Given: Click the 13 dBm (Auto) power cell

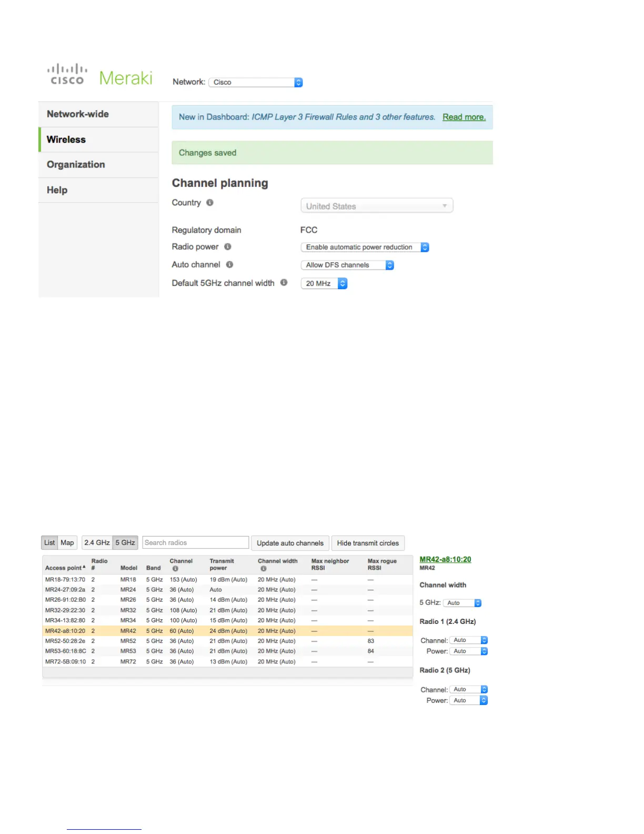Looking at the screenshot, I should click(x=228, y=662).
